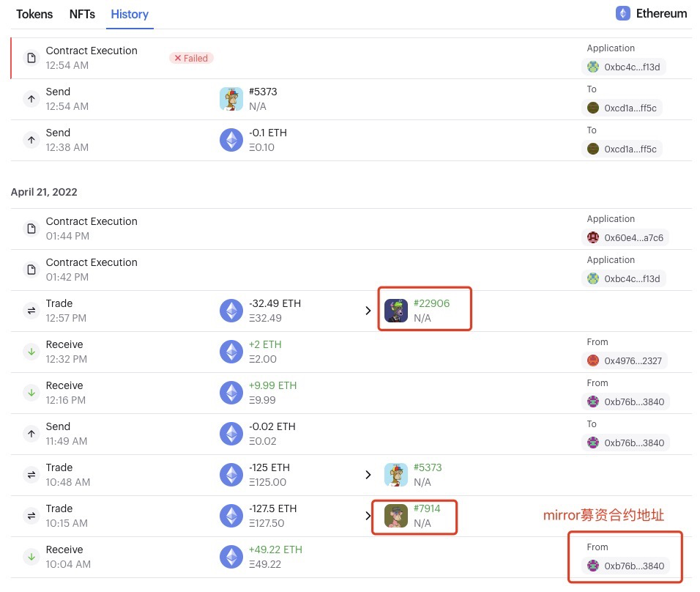
Task: Click ETH coin icon in -127.5 ETH row
Action: coord(231,516)
